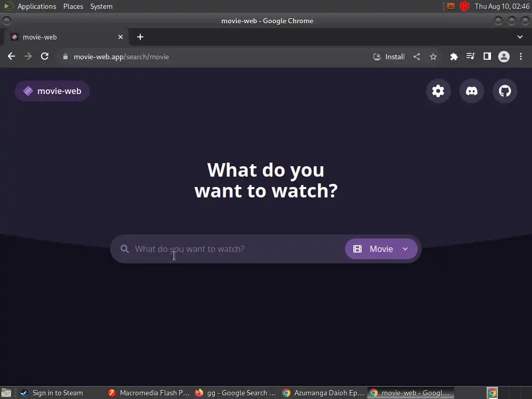Toggle the Chrome side panel
532x399 pixels.
(487, 56)
